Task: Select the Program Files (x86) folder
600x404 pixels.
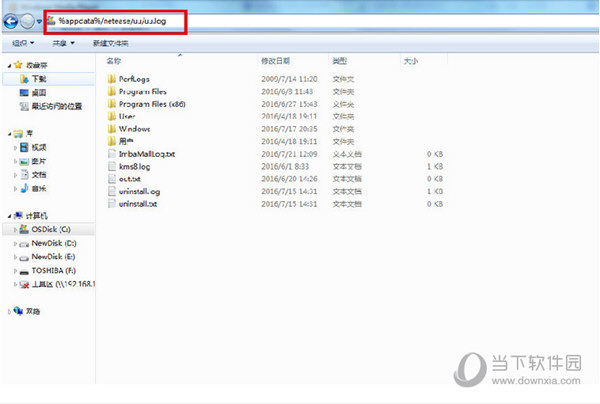Action: point(148,104)
